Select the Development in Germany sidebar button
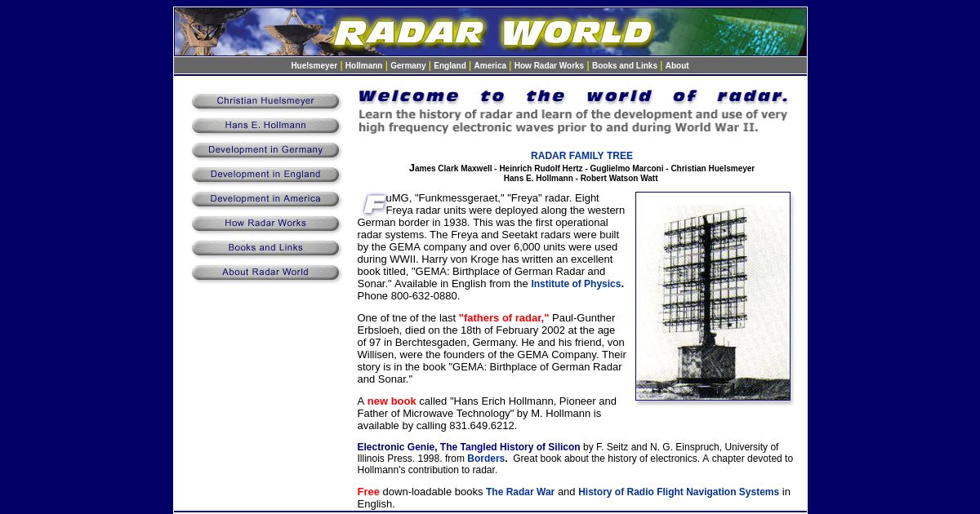The image size is (980, 514). coord(265,151)
